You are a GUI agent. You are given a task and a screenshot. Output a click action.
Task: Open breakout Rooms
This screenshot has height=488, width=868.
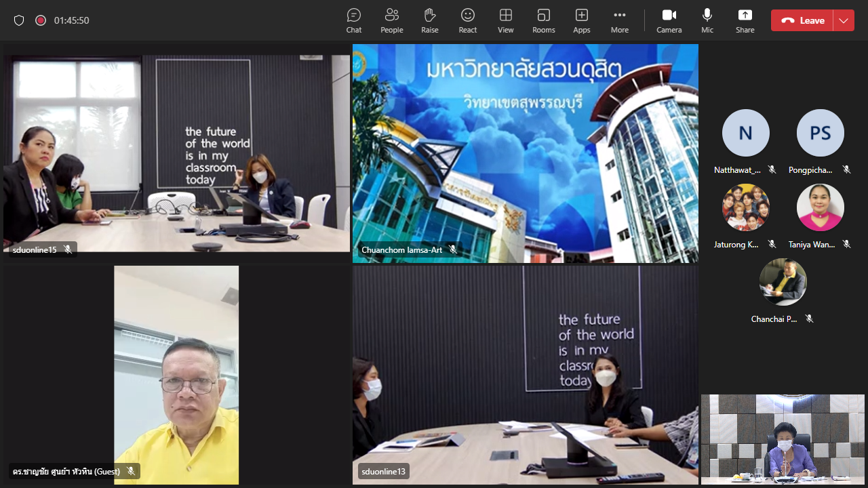click(x=544, y=20)
